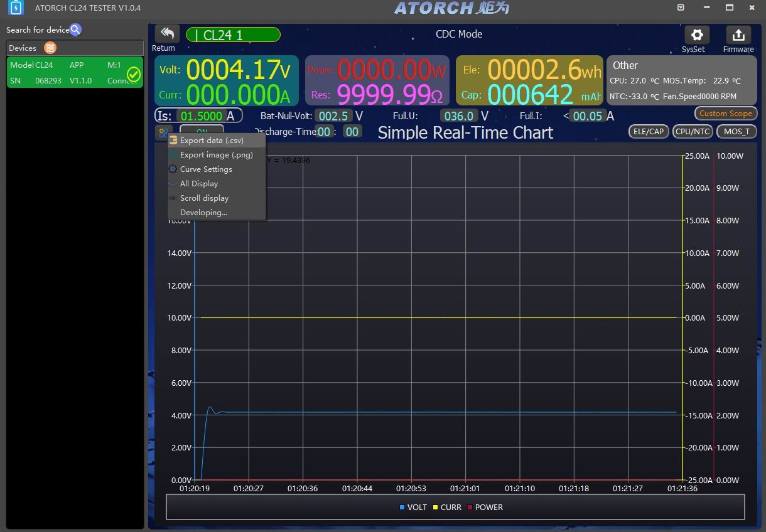Click the Return arrow icon
This screenshot has height=532, width=766.
(167, 34)
